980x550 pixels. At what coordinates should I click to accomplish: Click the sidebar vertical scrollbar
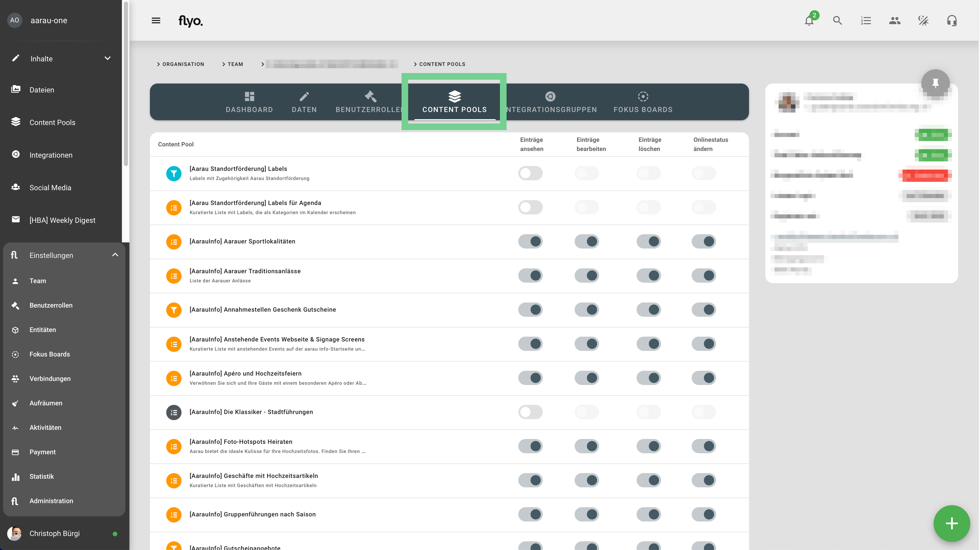(126, 84)
